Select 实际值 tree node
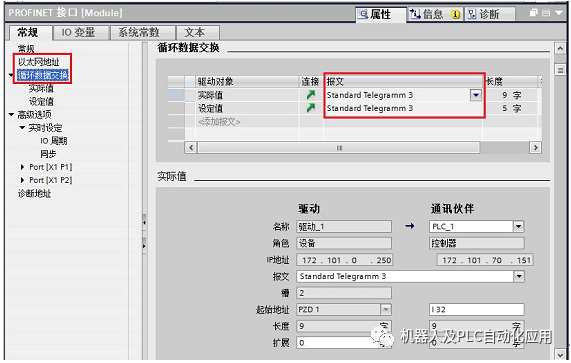The height and width of the screenshot is (363, 571). click(41, 88)
